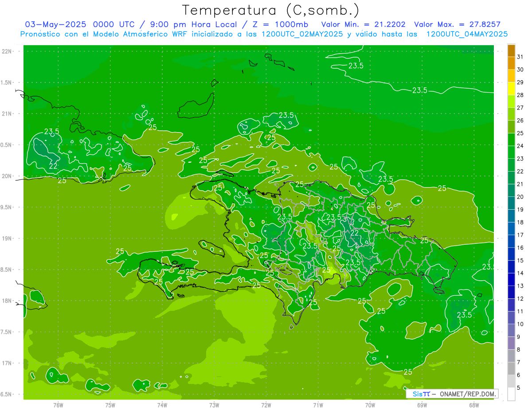Image resolution: width=532 pixels, height=411 pixels.
Task: Click the "7.5N" latitude axis label
Action: [6, 332]
